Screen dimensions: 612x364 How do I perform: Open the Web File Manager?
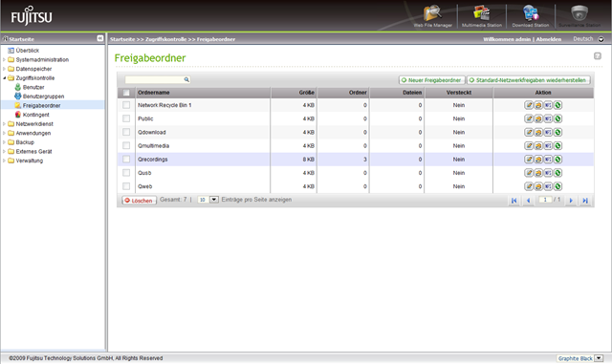[432, 15]
